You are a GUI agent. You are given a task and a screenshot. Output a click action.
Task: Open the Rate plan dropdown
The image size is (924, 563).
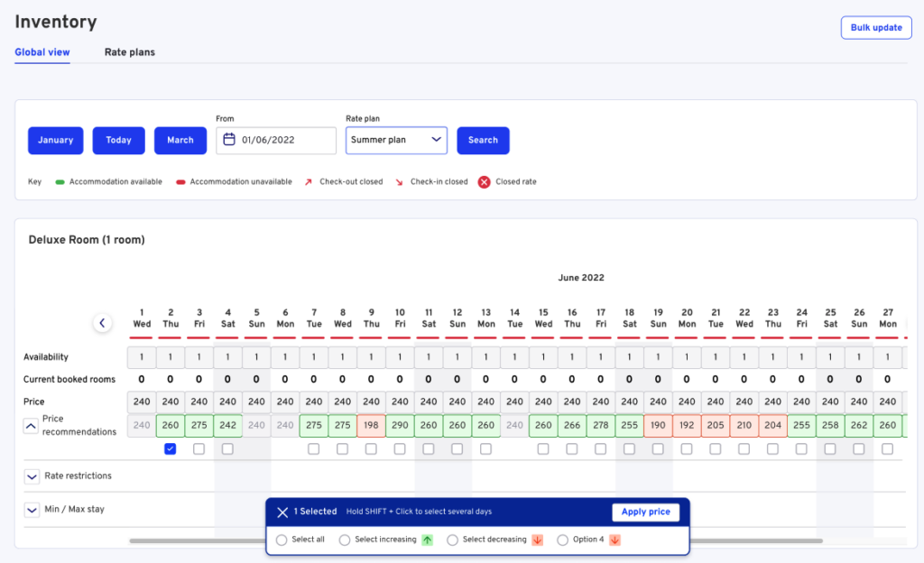(x=395, y=141)
